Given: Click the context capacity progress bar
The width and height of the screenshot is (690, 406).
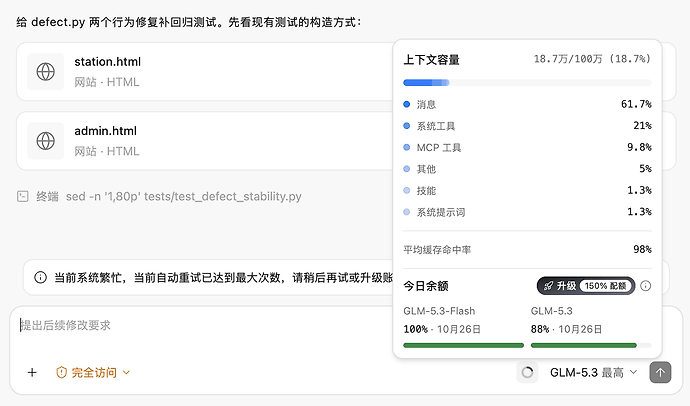Looking at the screenshot, I should 527,83.
